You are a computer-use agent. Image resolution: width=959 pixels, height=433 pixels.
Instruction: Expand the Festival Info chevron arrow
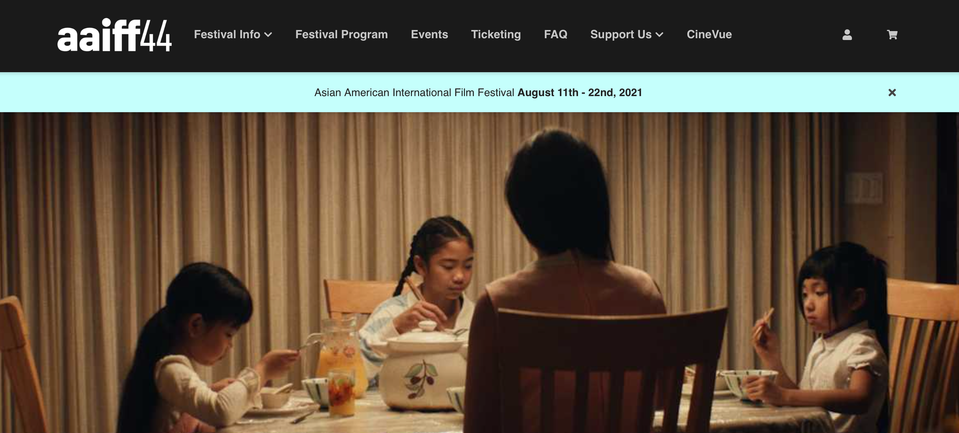coord(268,35)
